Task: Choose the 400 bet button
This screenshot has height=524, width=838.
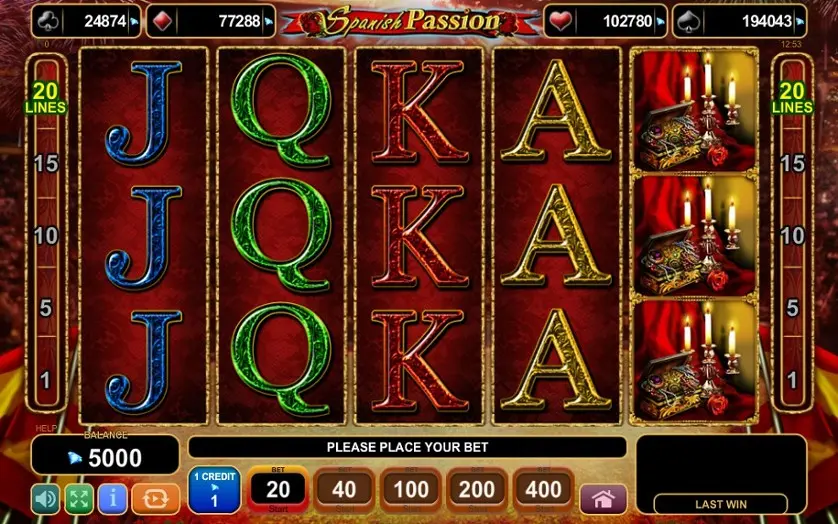Action: (x=544, y=490)
